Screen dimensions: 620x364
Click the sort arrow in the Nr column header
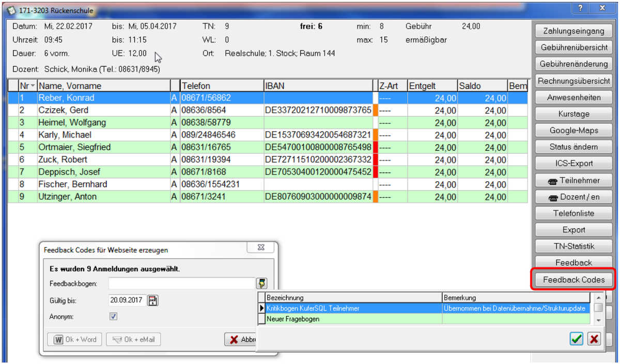tap(33, 86)
